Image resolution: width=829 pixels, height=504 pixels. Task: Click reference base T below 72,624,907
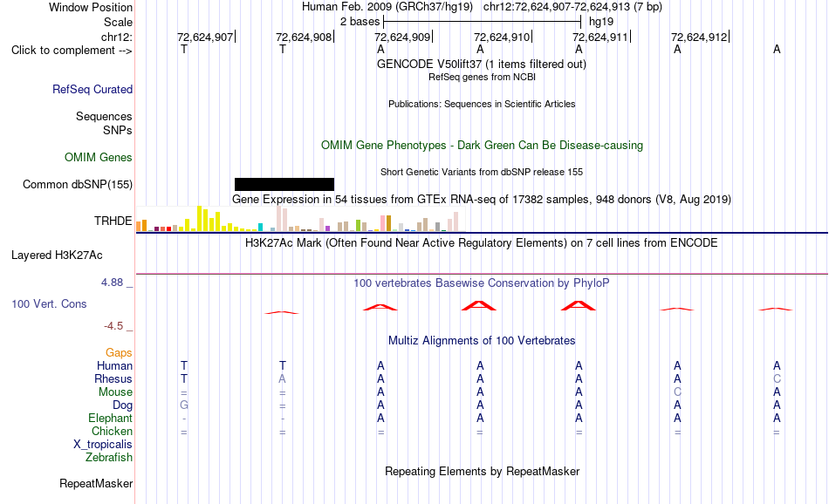(x=184, y=49)
